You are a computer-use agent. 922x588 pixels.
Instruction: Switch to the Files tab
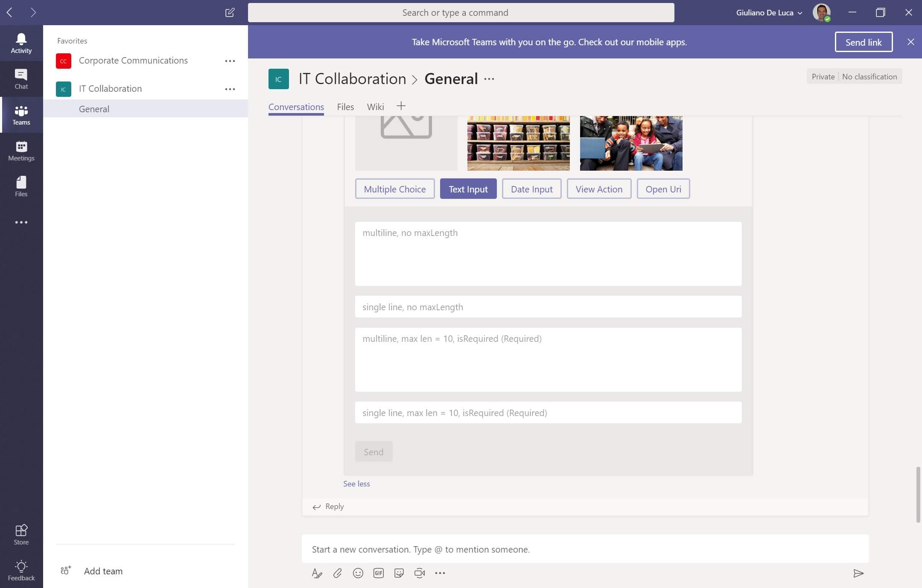pyautogui.click(x=345, y=106)
